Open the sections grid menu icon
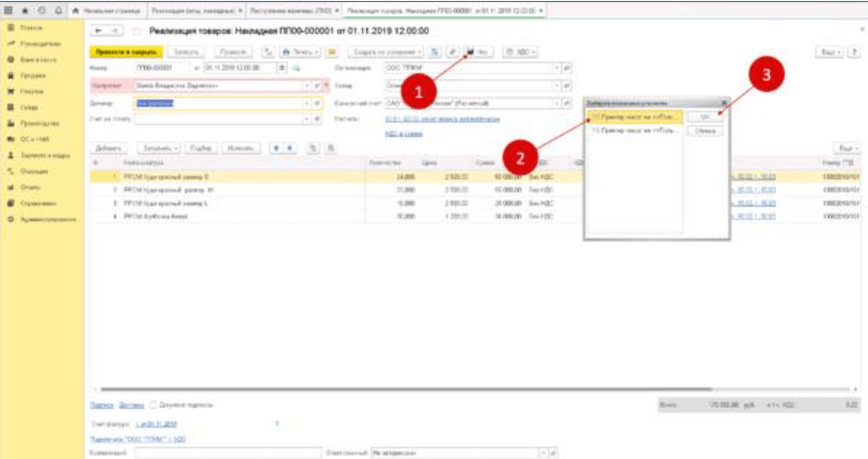Viewport: 868px width, 459px height. tap(9, 11)
